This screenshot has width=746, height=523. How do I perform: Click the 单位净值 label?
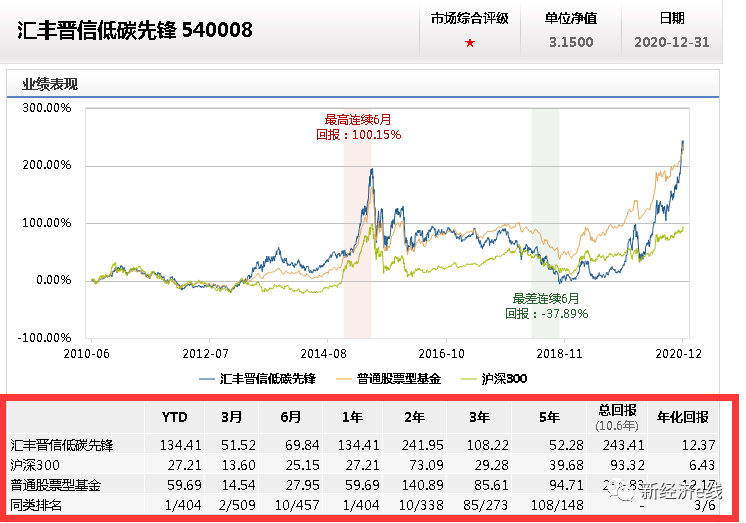570,19
